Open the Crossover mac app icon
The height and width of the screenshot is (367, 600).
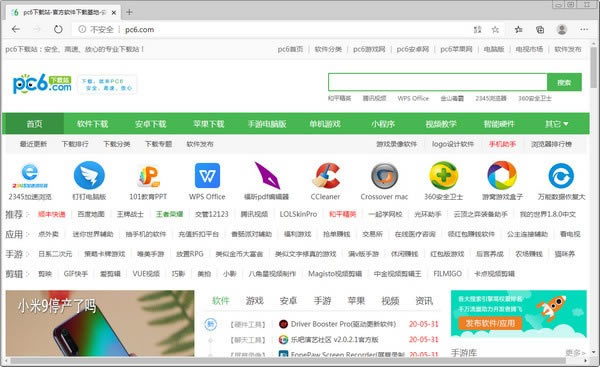385,176
